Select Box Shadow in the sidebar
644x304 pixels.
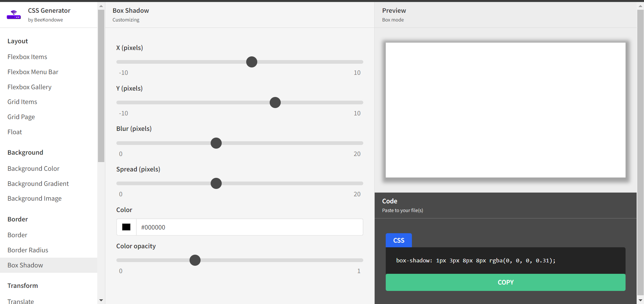point(25,265)
